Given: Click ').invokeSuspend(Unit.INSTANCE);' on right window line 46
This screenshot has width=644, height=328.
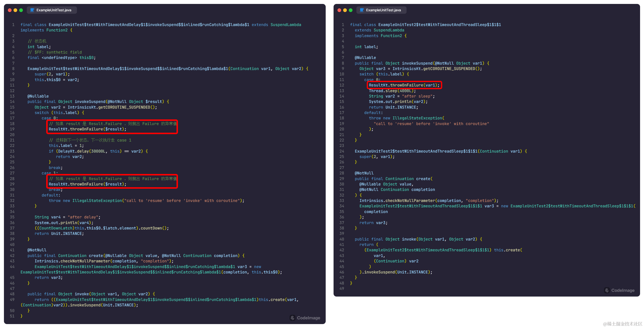Looking at the screenshot, I should click(396, 272).
